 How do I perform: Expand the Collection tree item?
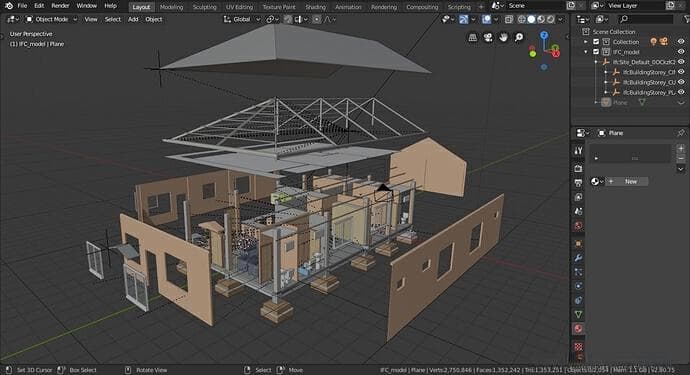[586, 42]
